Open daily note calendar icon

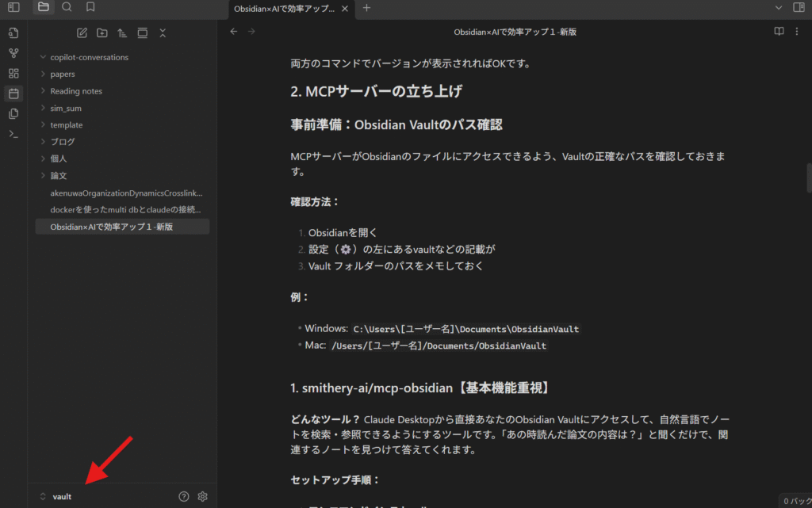click(13, 94)
